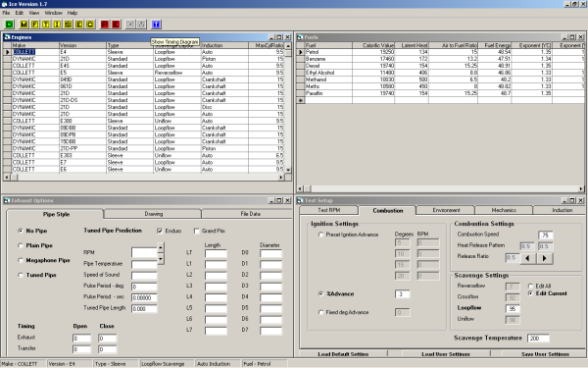Click the Engines window title icon
Image resolution: width=588 pixels, height=368 pixels.
tap(7, 37)
